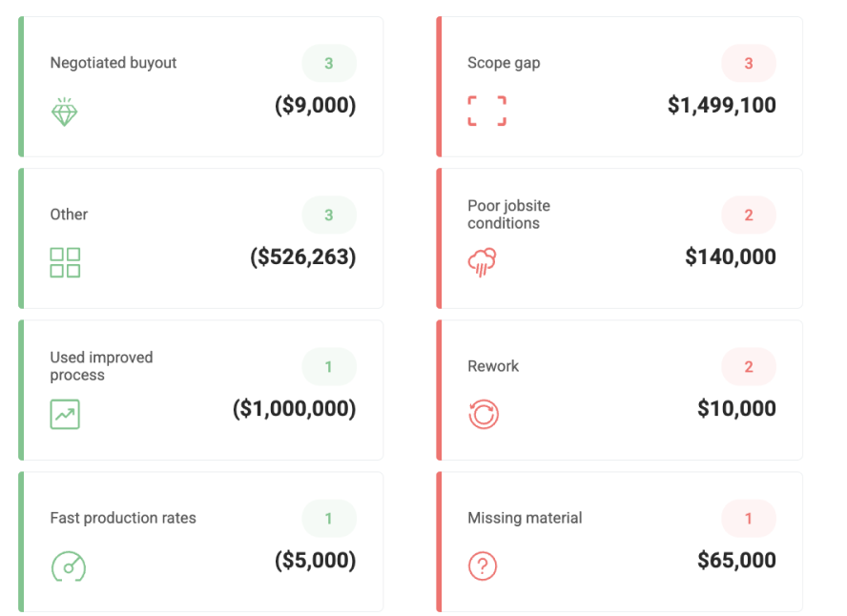Click the circular arrow Rework icon
The height and width of the screenshot is (616, 847).
tap(484, 414)
